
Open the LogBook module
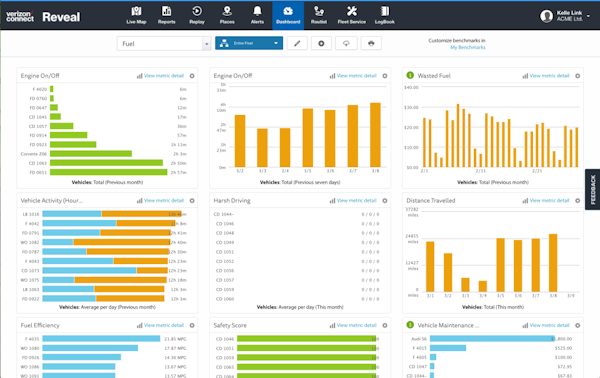[385, 15]
